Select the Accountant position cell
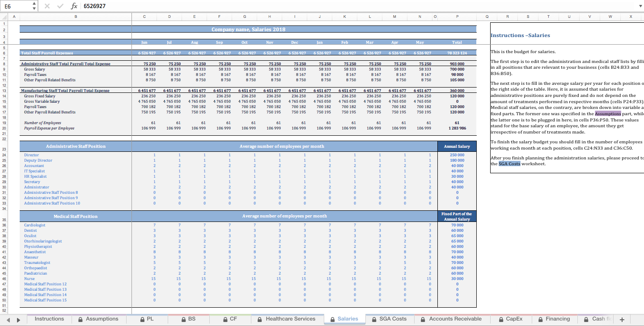Viewport: 644px width, 326px height. coord(76,166)
